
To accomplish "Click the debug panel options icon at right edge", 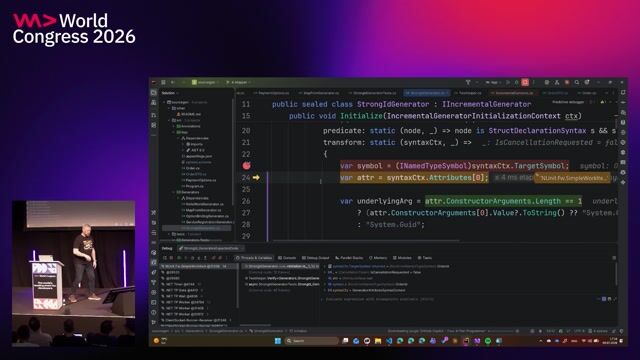I will click(614, 258).
